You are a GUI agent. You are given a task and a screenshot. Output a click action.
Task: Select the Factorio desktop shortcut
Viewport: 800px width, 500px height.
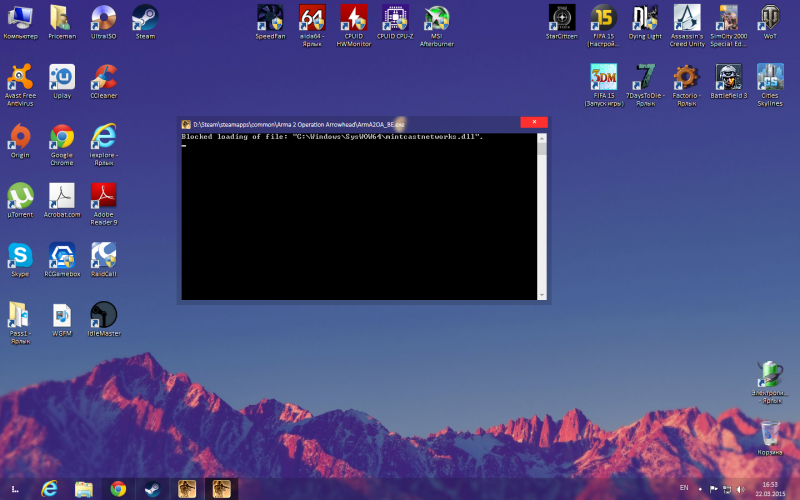point(686,78)
